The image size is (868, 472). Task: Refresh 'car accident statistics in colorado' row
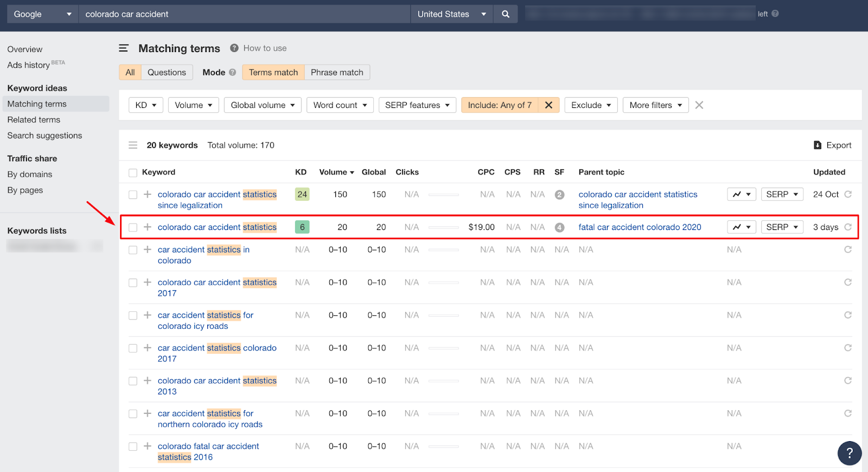(x=848, y=250)
